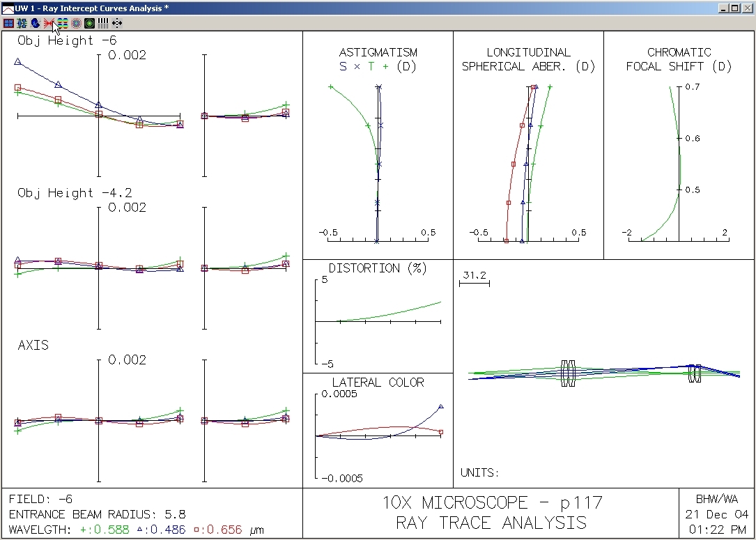Open the window system menu icon in title bar

point(8,8)
